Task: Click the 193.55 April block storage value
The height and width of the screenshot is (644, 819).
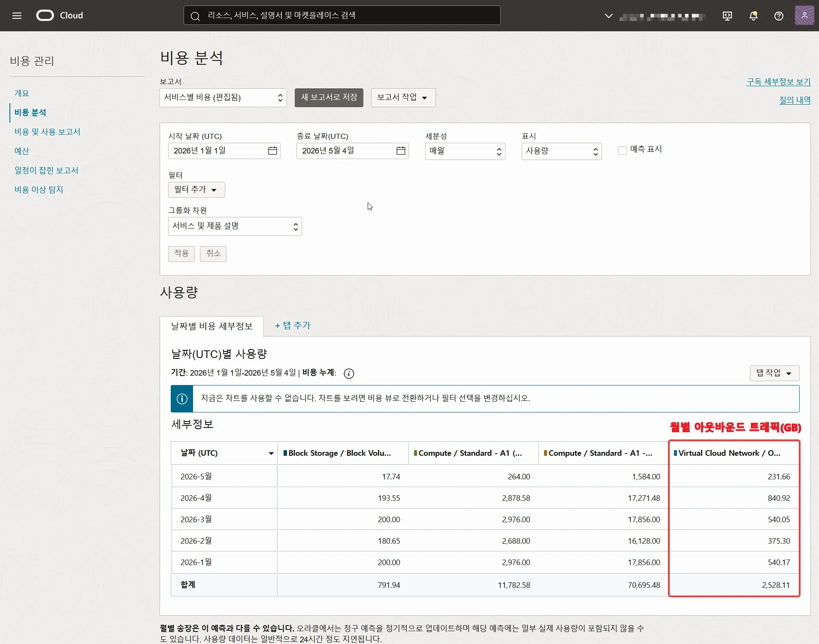Action: click(389, 498)
